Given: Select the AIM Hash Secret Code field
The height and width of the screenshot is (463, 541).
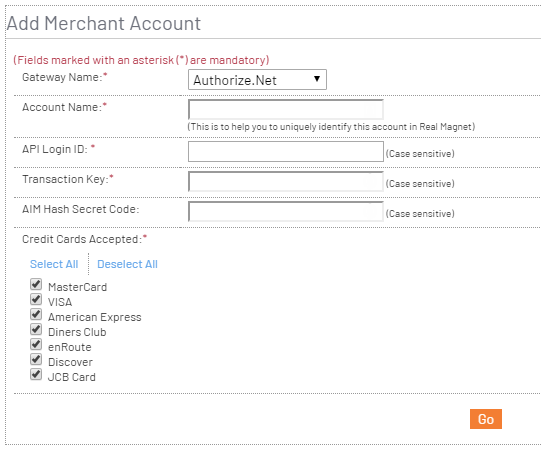Looking at the screenshot, I should pyautogui.click(x=286, y=211).
